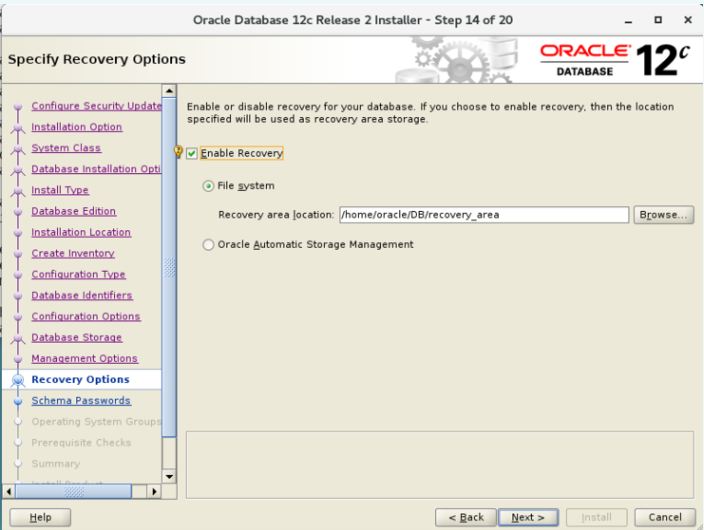Open the Configure Security Updates step
This screenshot has width=704, height=530.
[97, 106]
